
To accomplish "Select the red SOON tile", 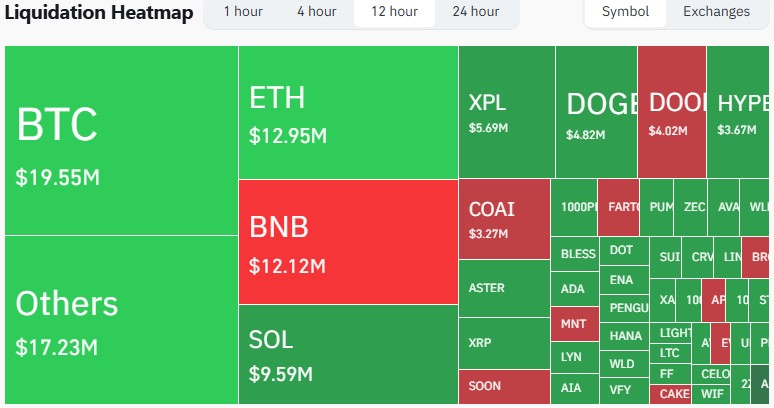I will tap(504, 386).
